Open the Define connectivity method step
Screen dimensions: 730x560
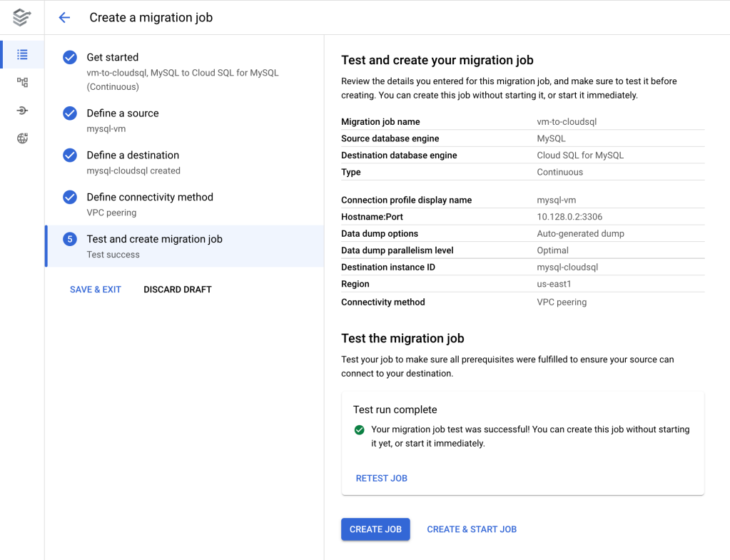(x=150, y=198)
